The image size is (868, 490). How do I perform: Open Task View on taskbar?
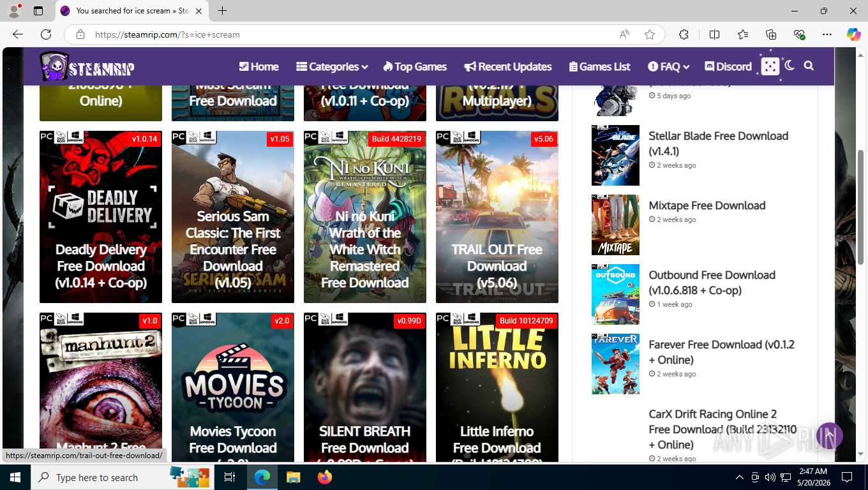click(230, 477)
